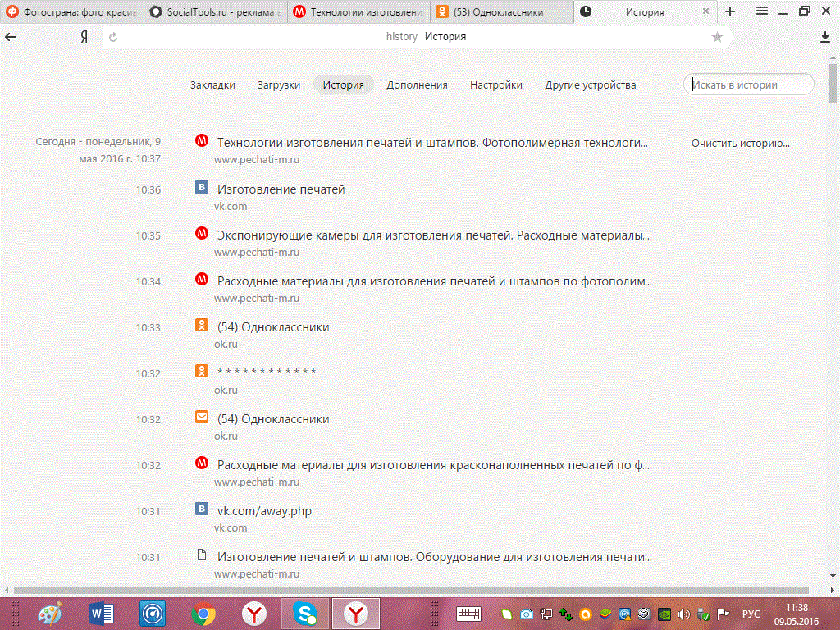Go to the Загрузки section
840x630 pixels.
click(279, 84)
